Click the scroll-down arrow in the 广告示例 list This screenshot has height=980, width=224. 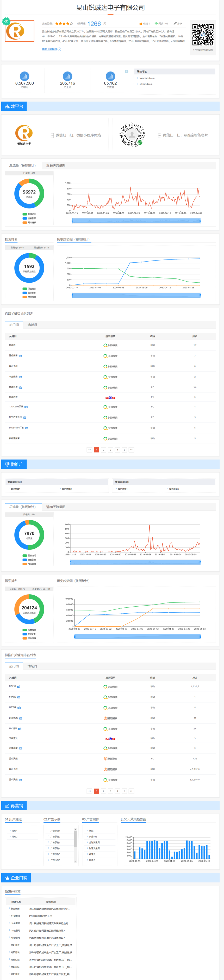(75, 862)
